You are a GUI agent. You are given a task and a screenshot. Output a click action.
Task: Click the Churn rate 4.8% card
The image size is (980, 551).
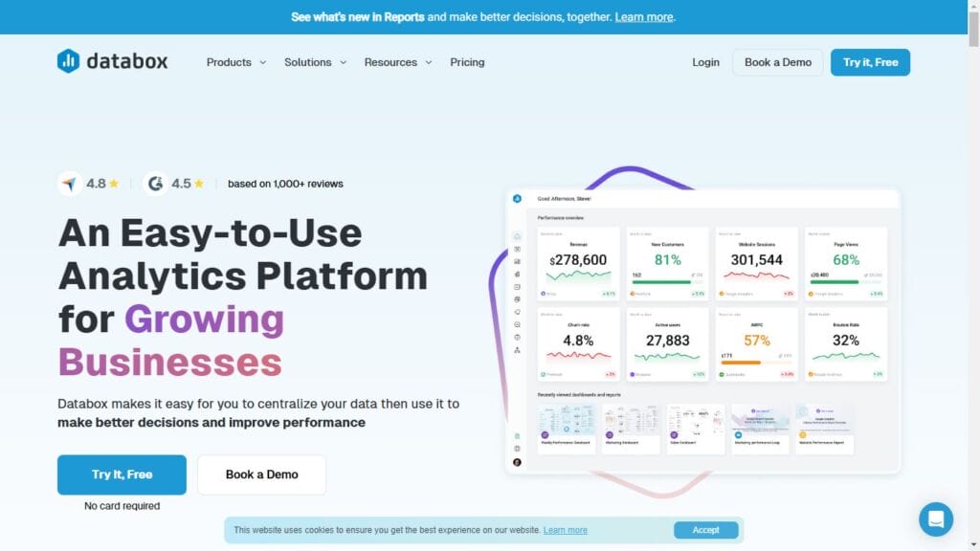click(579, 344)
